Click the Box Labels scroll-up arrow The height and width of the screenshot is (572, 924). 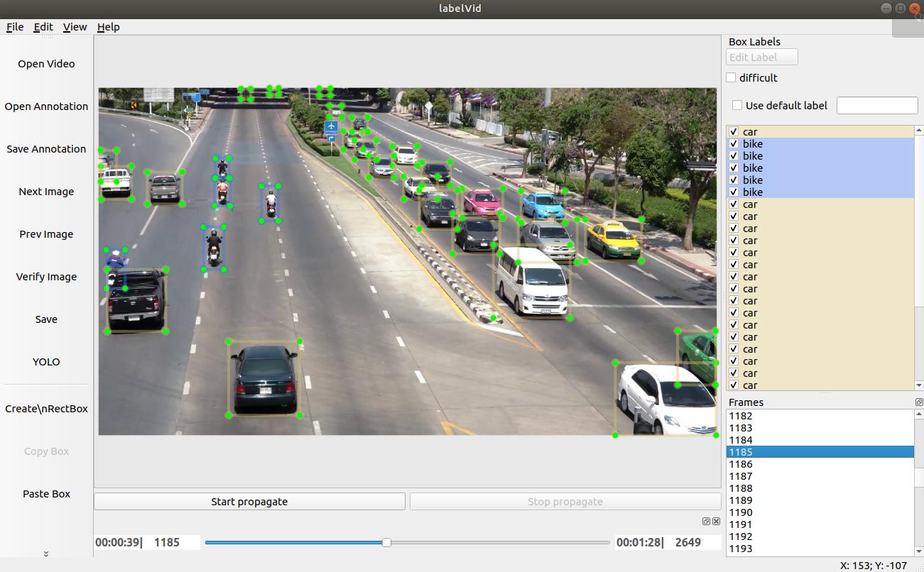(x=919, y=131)
